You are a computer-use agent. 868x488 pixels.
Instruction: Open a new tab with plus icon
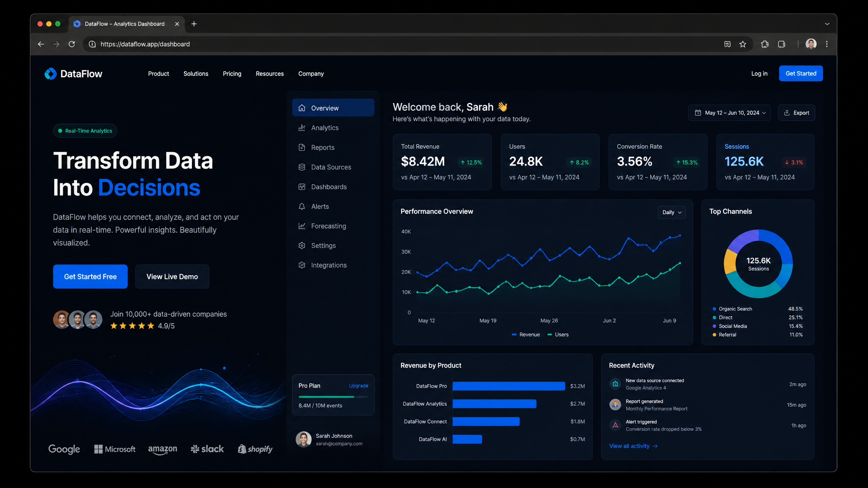click(194, 24)
